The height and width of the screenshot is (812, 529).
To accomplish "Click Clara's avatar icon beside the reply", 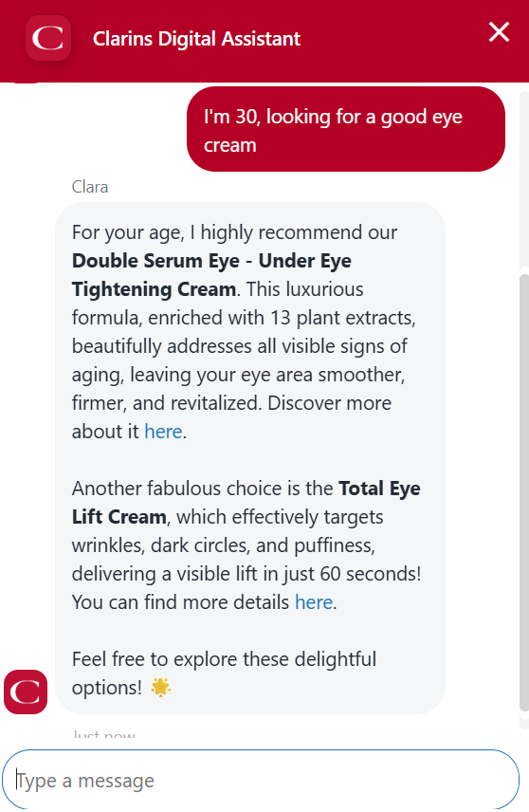I will pos(26,692).
